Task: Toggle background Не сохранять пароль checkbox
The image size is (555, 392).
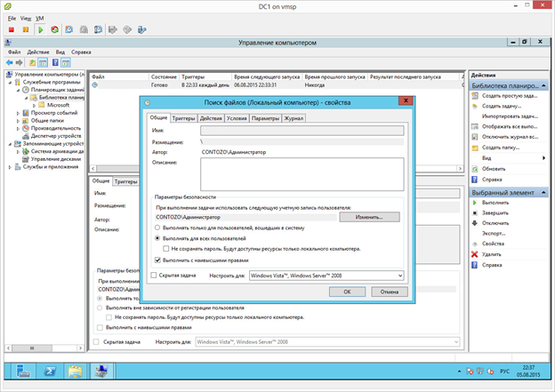Action: coord(109,317)
